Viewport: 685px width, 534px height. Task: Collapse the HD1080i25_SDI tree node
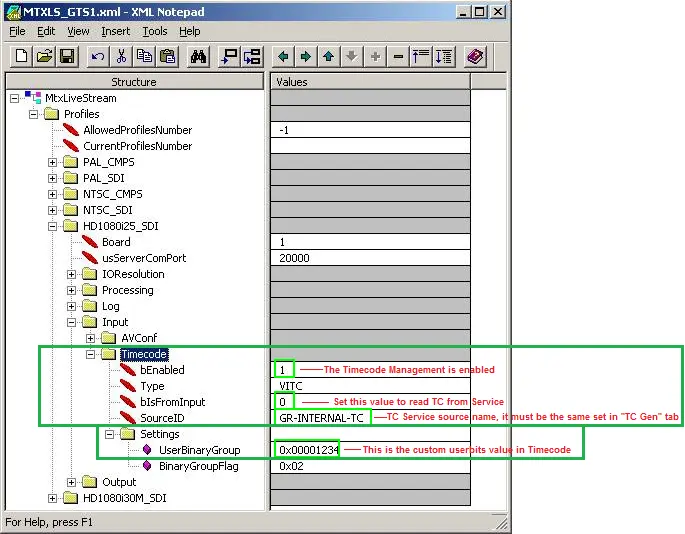click(x=53, y=226)
